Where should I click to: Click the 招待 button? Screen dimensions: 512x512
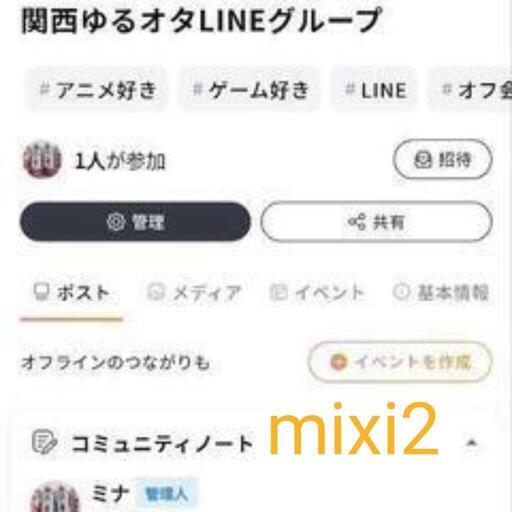443,160
